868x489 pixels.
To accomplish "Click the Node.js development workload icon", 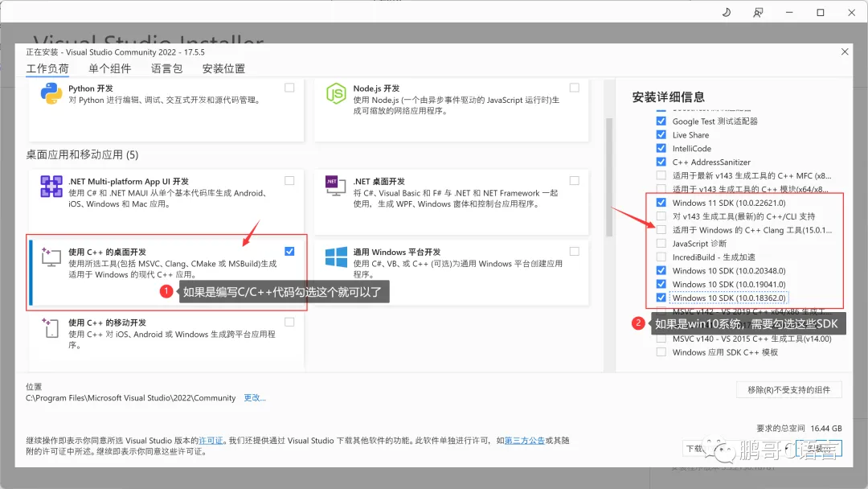I will 336,93.
